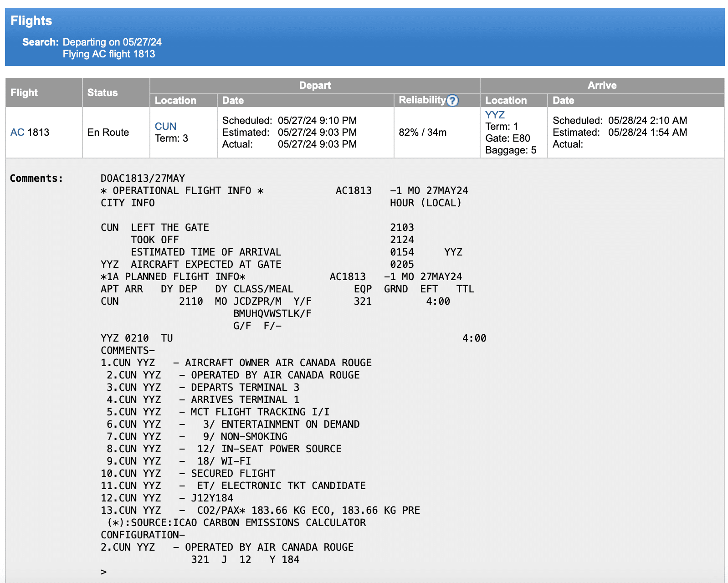Image resolution: width=728 pixels, height=583 pixels.
Task: Click the Reliability help question mark icon
Action: point(452,101)
